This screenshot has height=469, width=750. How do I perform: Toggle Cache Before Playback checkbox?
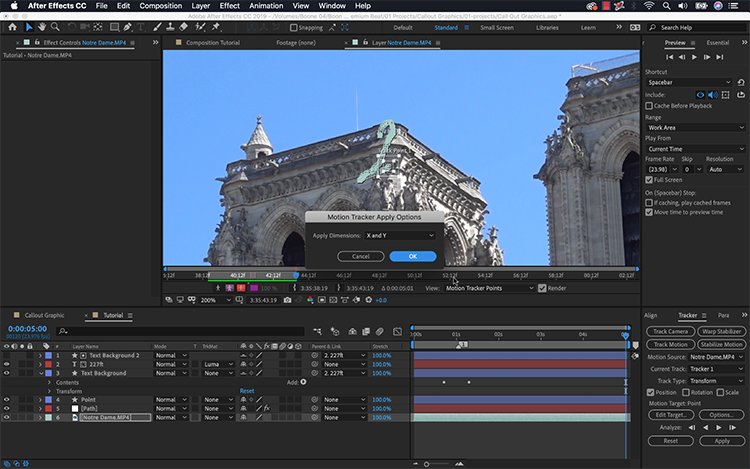(x=650, y=106)
